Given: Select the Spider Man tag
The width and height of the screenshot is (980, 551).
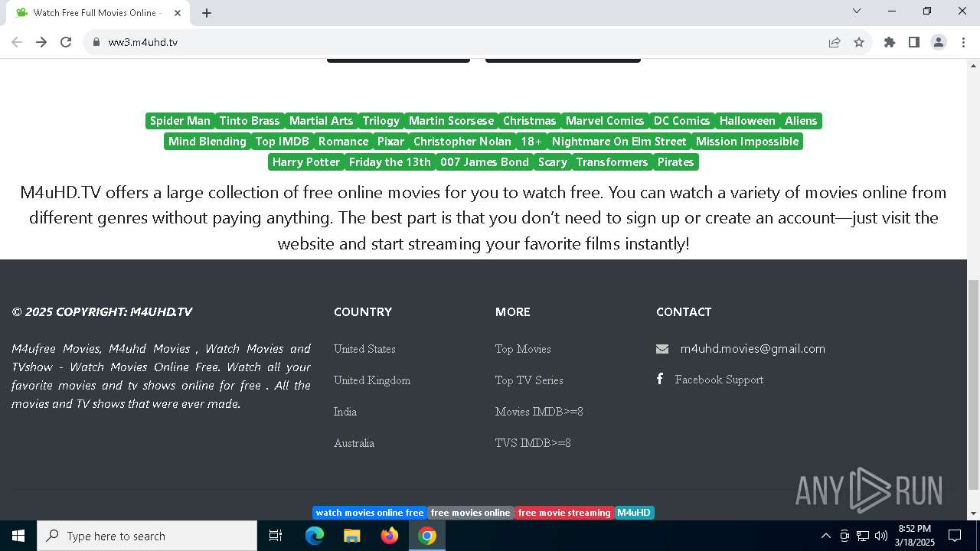Looking at the screenshot, I should click(x=180, y=121).
